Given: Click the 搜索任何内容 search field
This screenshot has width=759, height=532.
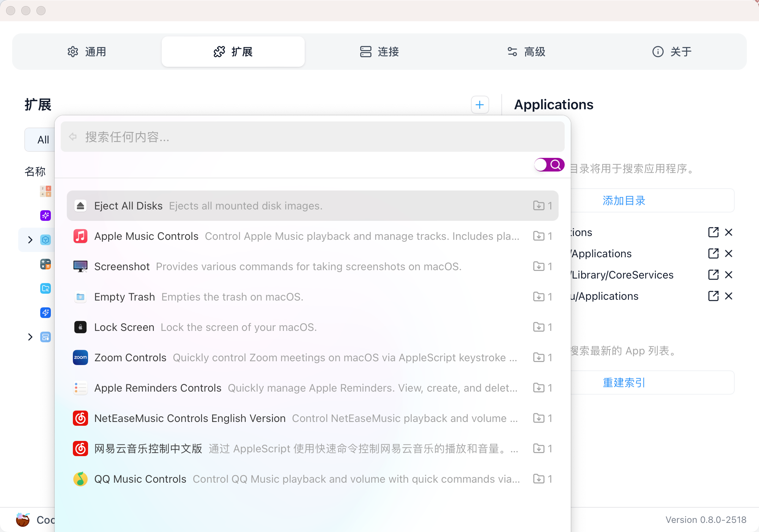Looking at the screenshot, I should point(311,137).
